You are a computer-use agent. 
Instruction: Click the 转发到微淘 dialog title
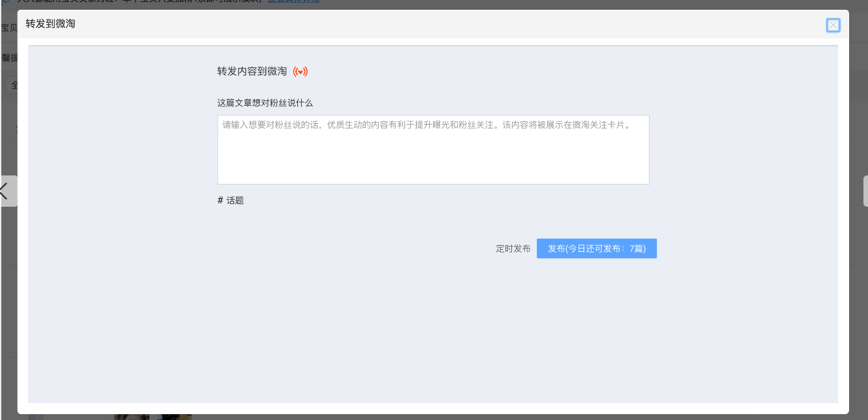pos(50,24)
